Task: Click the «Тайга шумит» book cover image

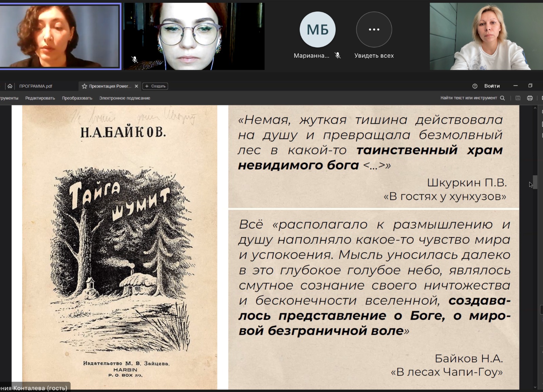Action: point(120,247)
